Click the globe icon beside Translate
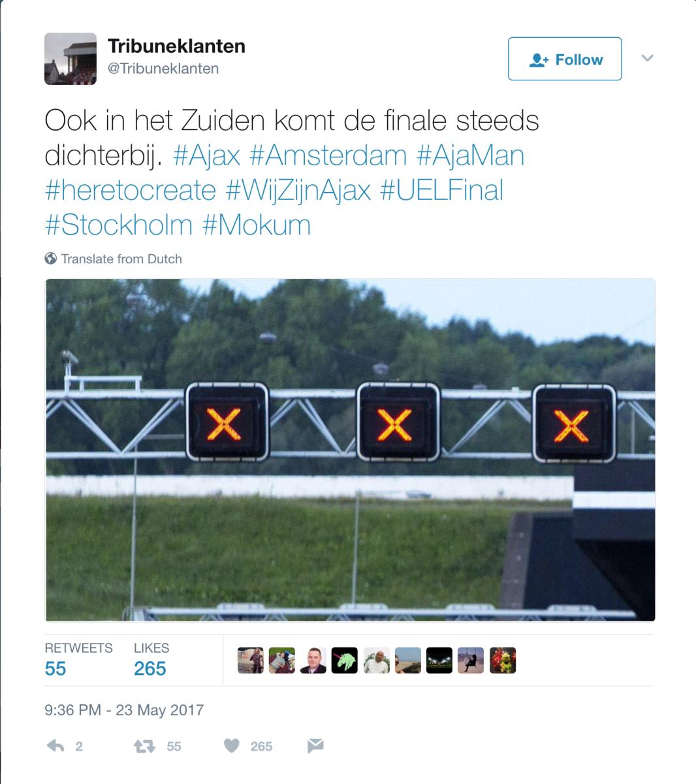The height and width of the screenshot is (784, 696). (x=51, y=259)
